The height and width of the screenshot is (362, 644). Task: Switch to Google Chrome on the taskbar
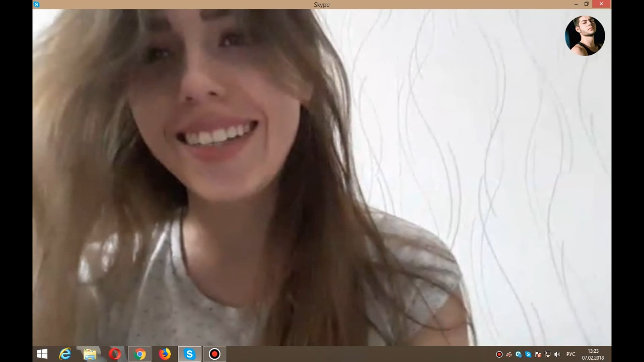(140, 354)
